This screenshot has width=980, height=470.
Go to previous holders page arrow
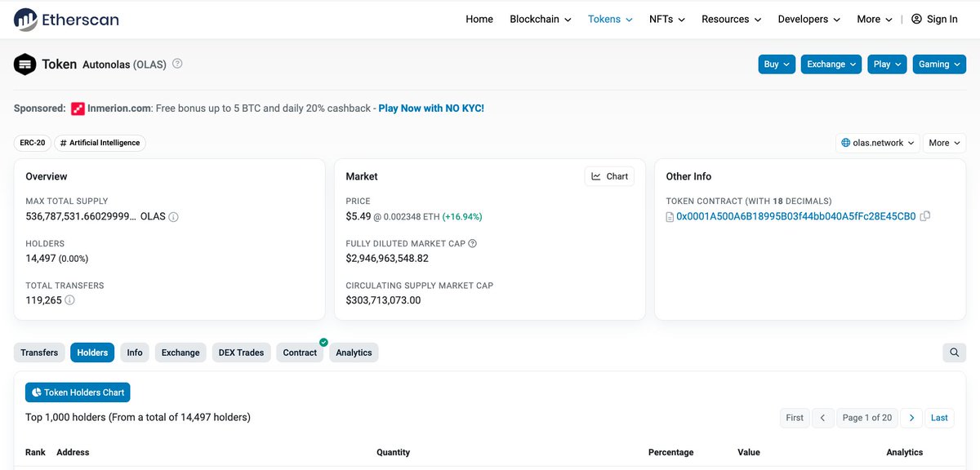point(822,418)
